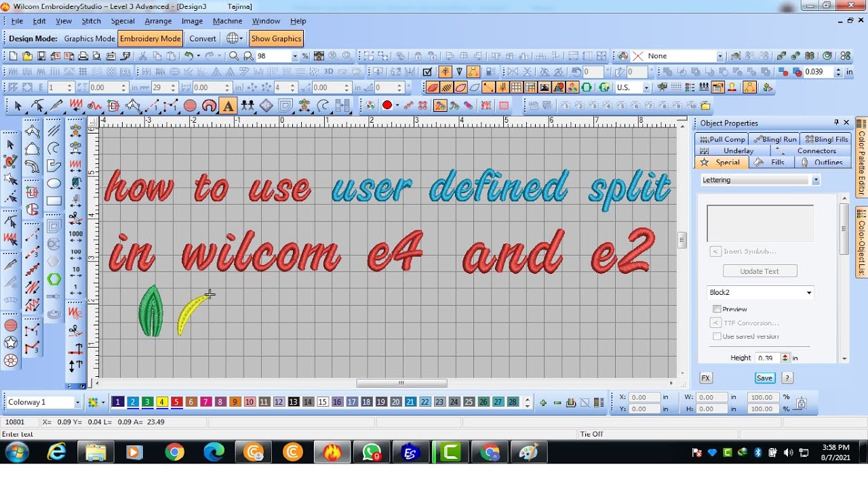Select the Reshape Object tool
Image resolution: width=868 pixels, height=488 pixels.
[x=37, y=106]
